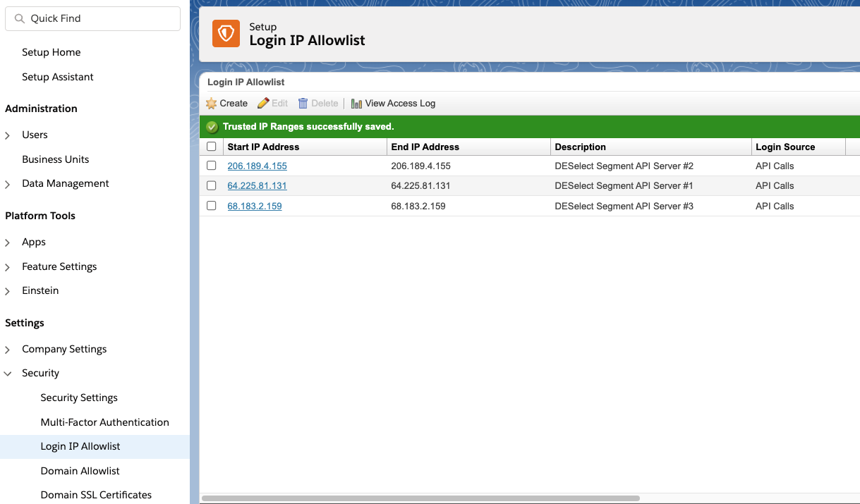The height and width of the screenshot is (504, 860).
Task: Check the select-all checkbox in the table header
Action: (211, 146)
